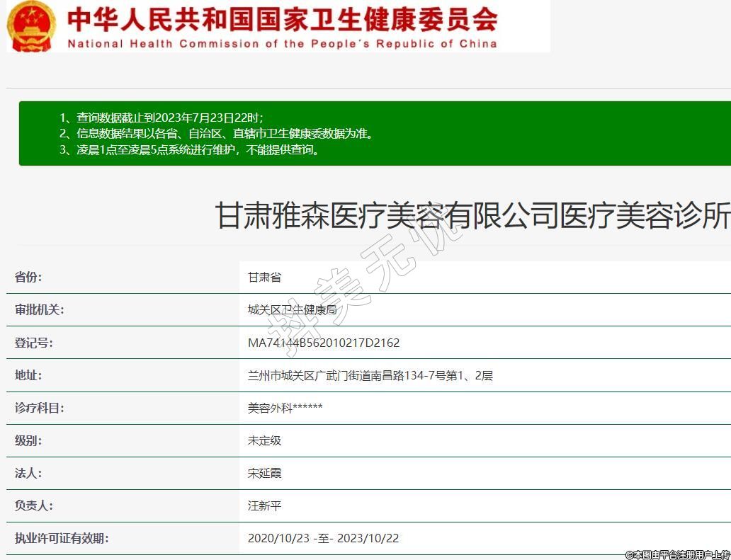Click the English National Health Commission subtitle

tap(282, 44)
